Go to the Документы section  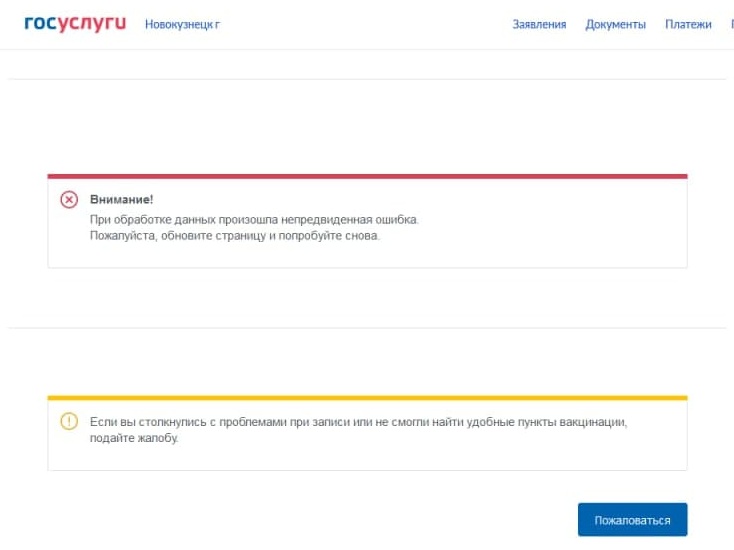616,24
